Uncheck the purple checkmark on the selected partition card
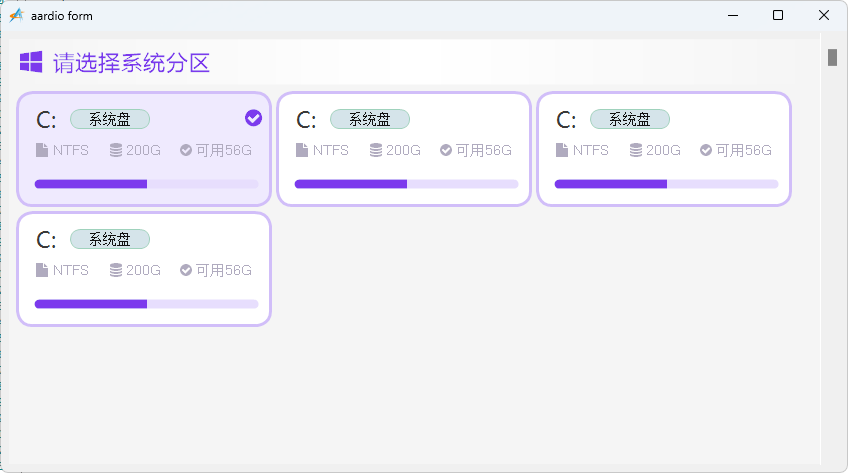The height and width of the screenshot is (473, 848). pyautogui.click(x=253, y=118)
